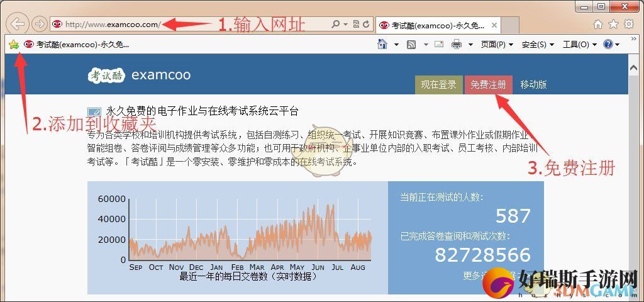The image size is (644, 302).
Task: Open the Tools gear icon at window top-right
Action: point(629,25)
